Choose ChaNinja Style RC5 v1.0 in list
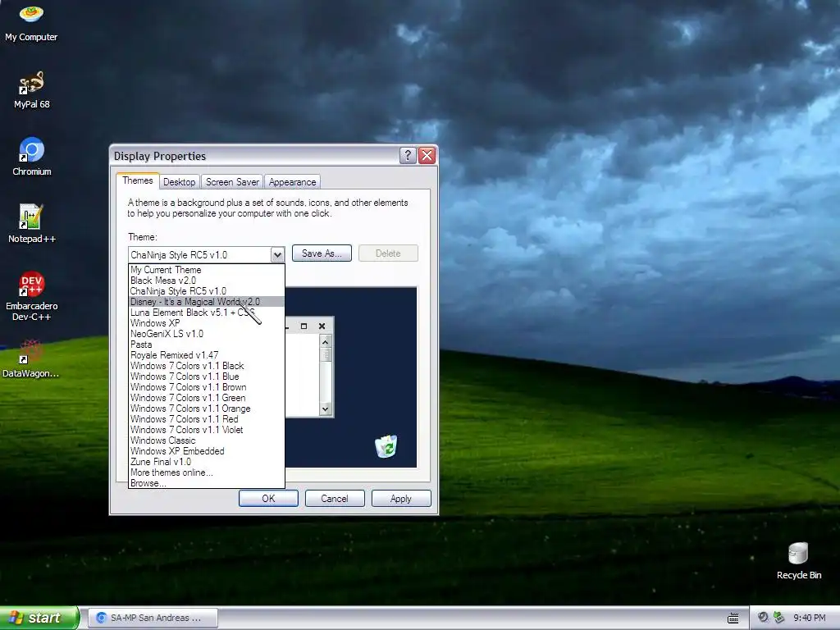The width and height of the screenshot is (840, 630). click(x=207, y=291)
